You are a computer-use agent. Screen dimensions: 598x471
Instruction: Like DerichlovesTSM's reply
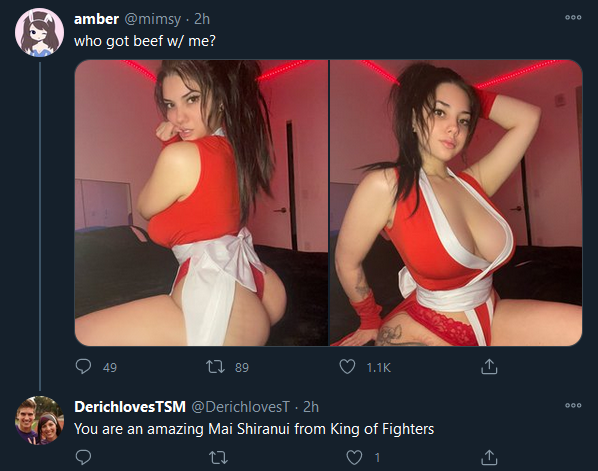coord(354,457)
